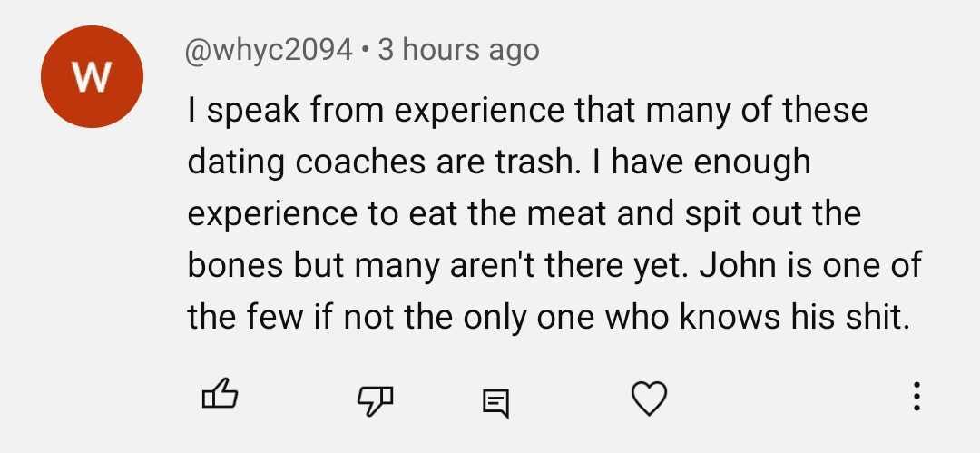Visit the @whyc2094 channel link
The image size is (980, 453).
pyautogui.click(x=269, y=50)
